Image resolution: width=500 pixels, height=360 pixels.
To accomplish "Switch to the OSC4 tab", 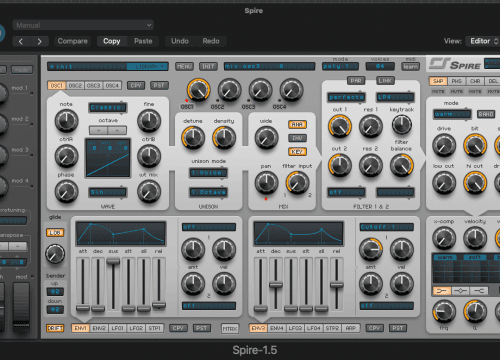I will click(x=112, y=86).
